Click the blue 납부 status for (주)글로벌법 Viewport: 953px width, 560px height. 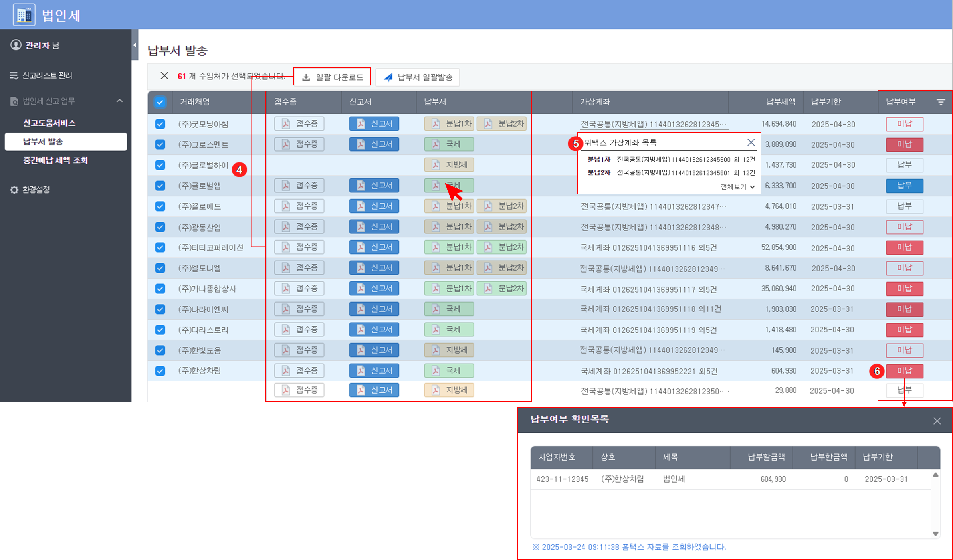point(904,186)
